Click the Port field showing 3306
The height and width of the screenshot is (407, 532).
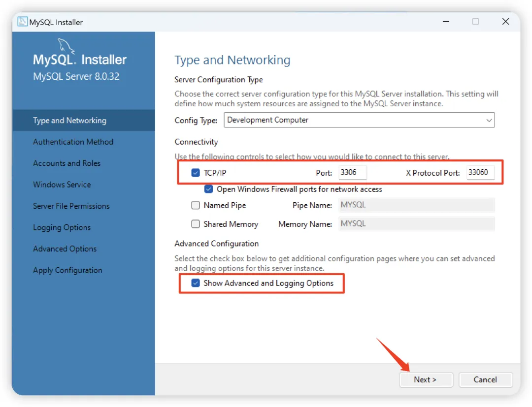pos(353,172)
